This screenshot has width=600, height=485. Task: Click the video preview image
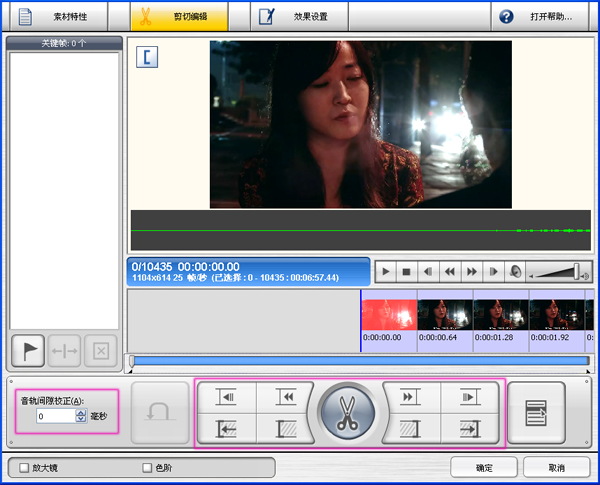pyautogui.click(x=361, y=124)
